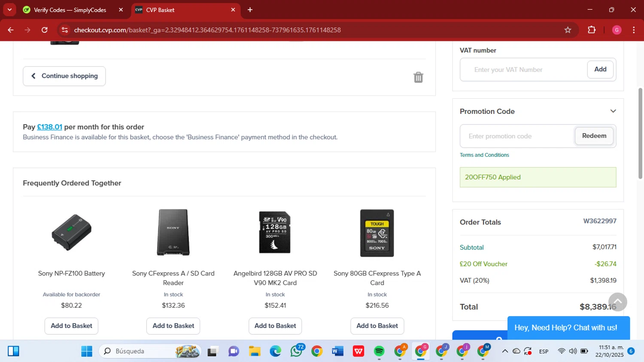644x362 pixels.
Task: Open Hey, Need Help? Chat with us!
Action: click(568, 328)
